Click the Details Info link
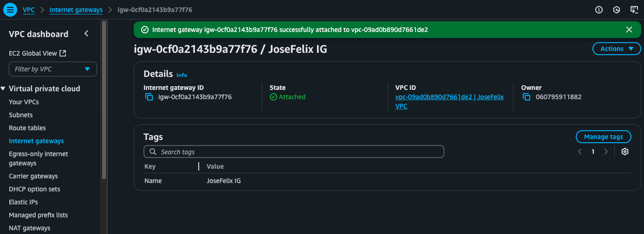Viewport: 644px width, 234px height. [182, 75]
